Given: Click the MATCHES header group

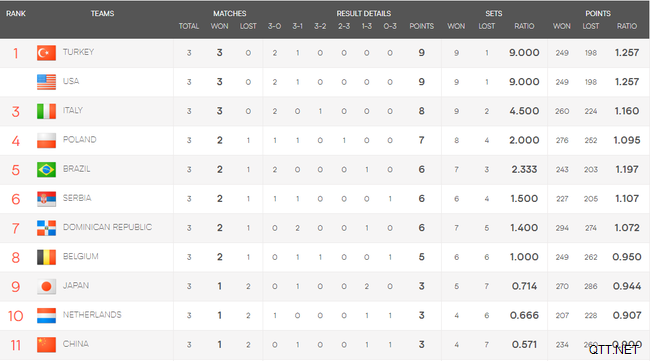Looking at the screenshot, I should coord(230,14).
